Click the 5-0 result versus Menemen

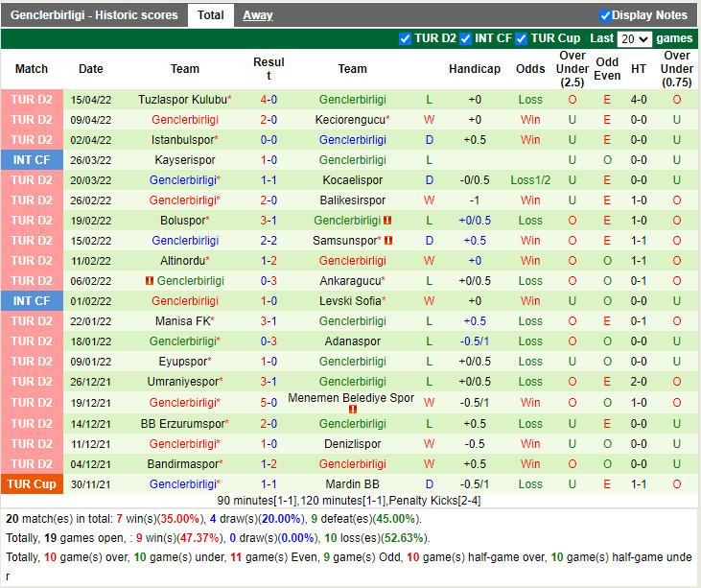coord(269,403)
